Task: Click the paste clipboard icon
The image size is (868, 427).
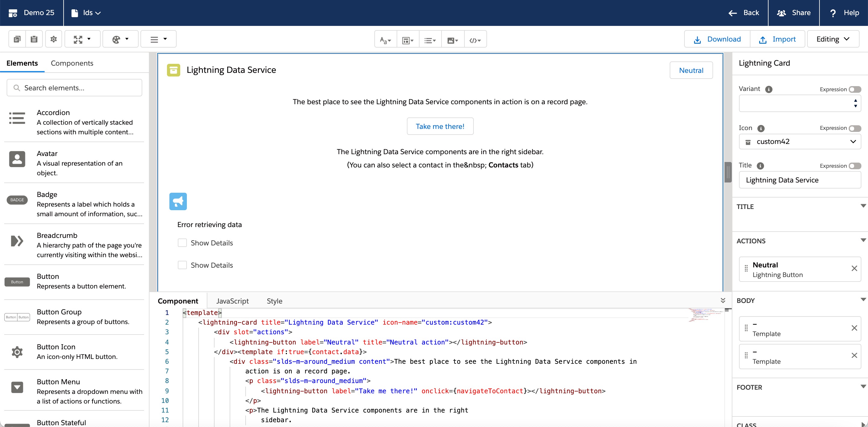Action: pos(34,39)
